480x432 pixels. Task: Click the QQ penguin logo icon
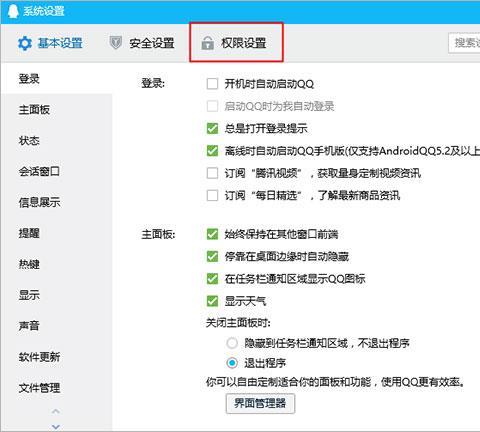[x=13, y=11]
